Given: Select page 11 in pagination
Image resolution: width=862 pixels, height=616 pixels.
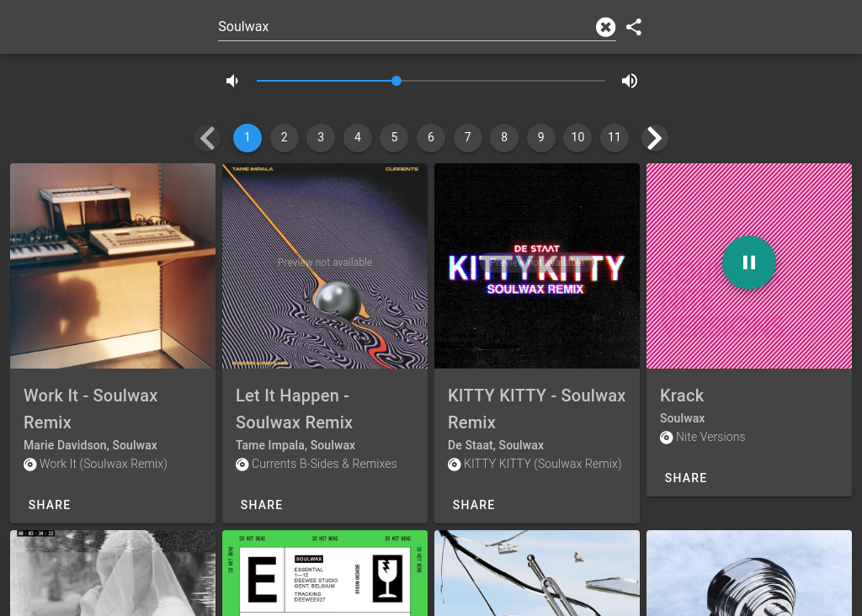Looking at the screenshot, I should 614,137.
